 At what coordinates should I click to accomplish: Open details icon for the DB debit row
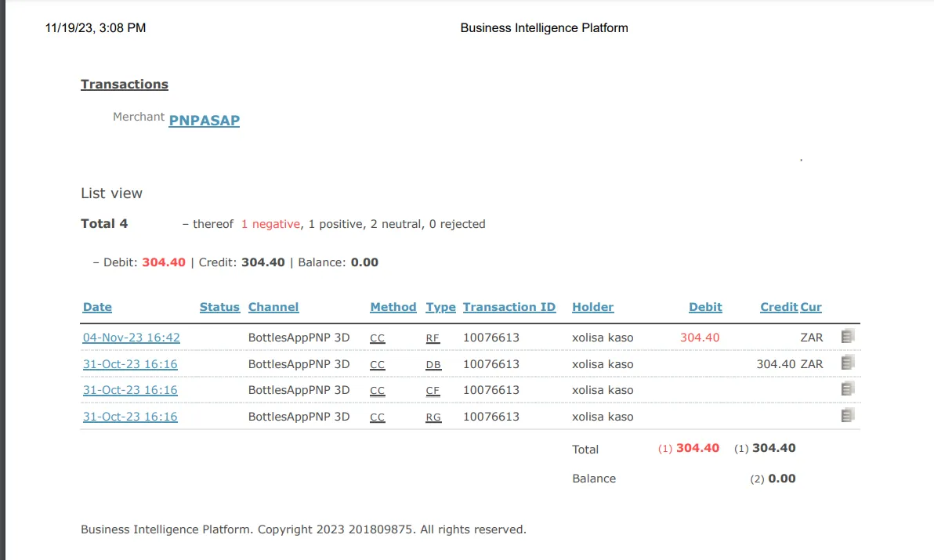click(847, 363)
